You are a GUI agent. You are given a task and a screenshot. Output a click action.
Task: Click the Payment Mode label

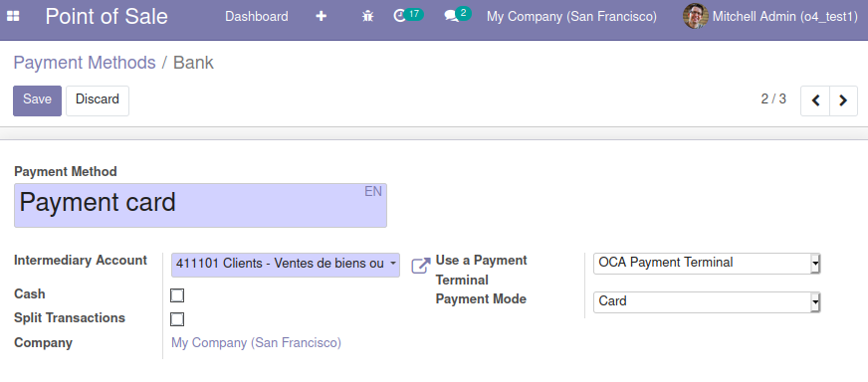[481, 299]
